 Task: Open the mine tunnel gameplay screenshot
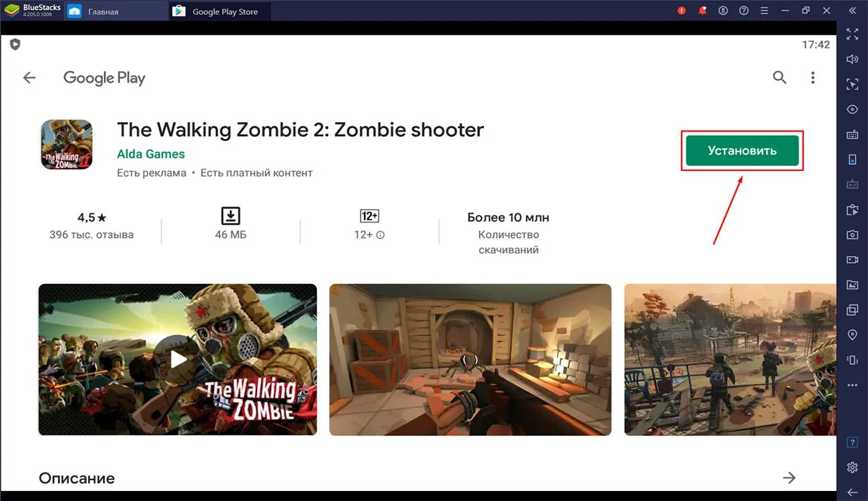click(x=470, y=359)
